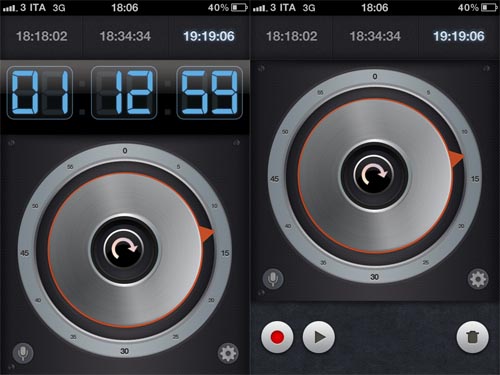Select the 18:34:34 preset on right screen

pos(375,36)
